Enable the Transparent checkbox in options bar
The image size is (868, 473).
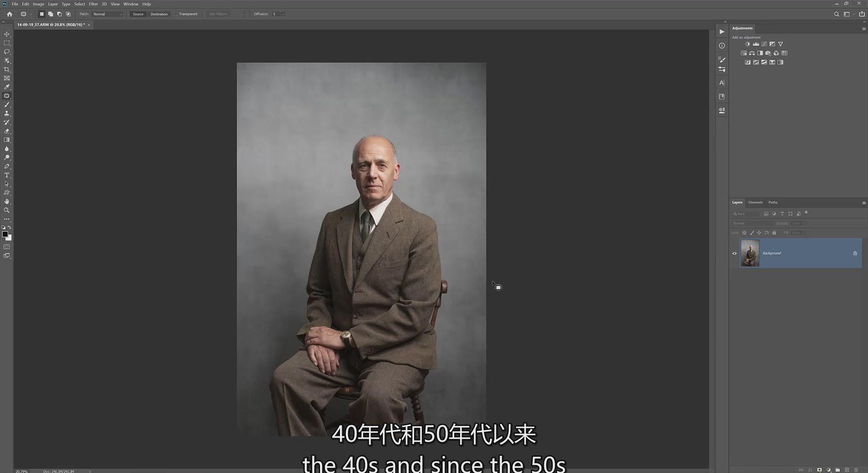click(176, 14)
